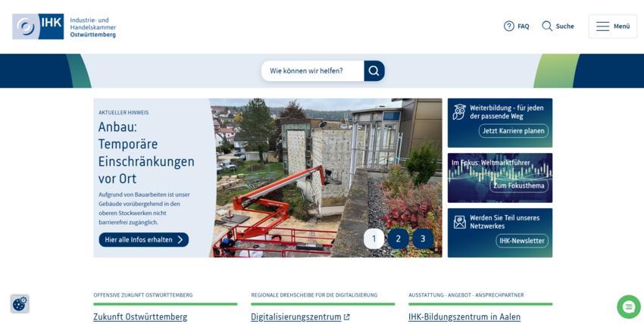Open the 'Zukunft Ostwürttemberg' link
Image resolution: width=644 pixels, height=324 pixels.
click(140, 317)
